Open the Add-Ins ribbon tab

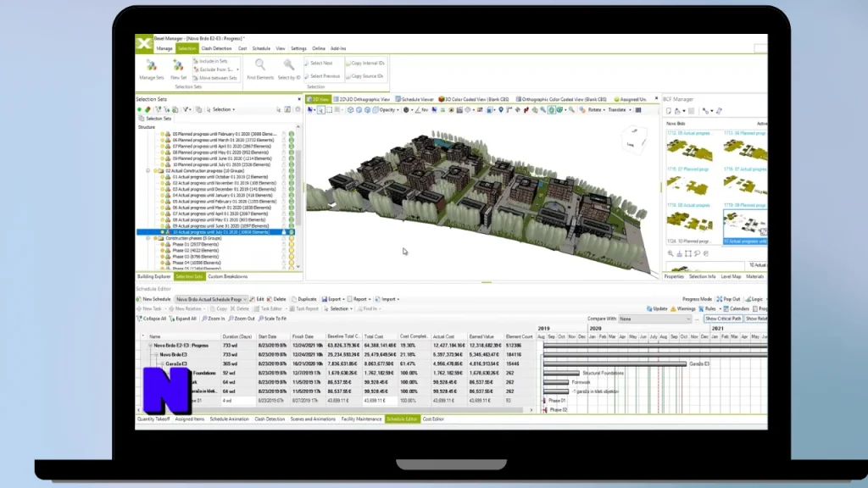pyautogui.click(x=338, y=48)
